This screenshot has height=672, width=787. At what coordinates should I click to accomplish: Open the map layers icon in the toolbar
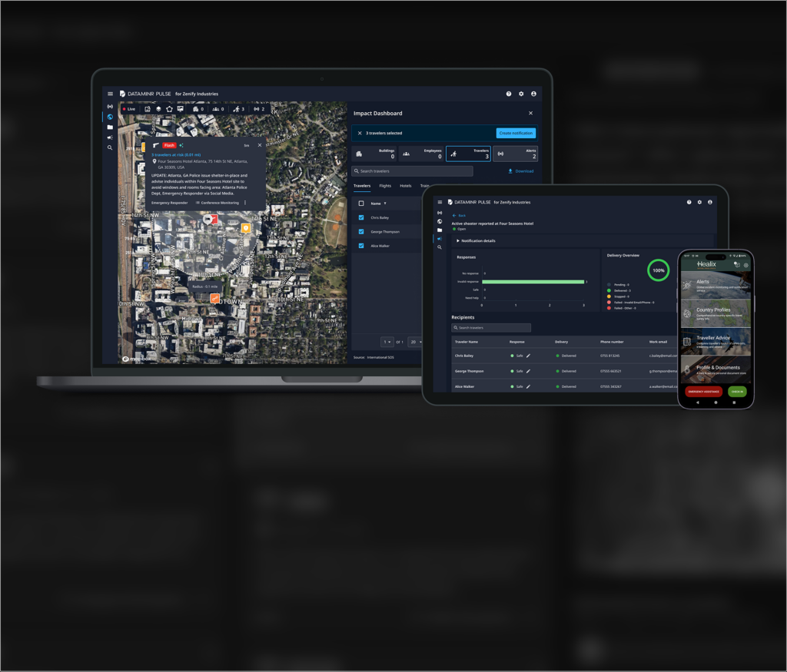[158, 109]
